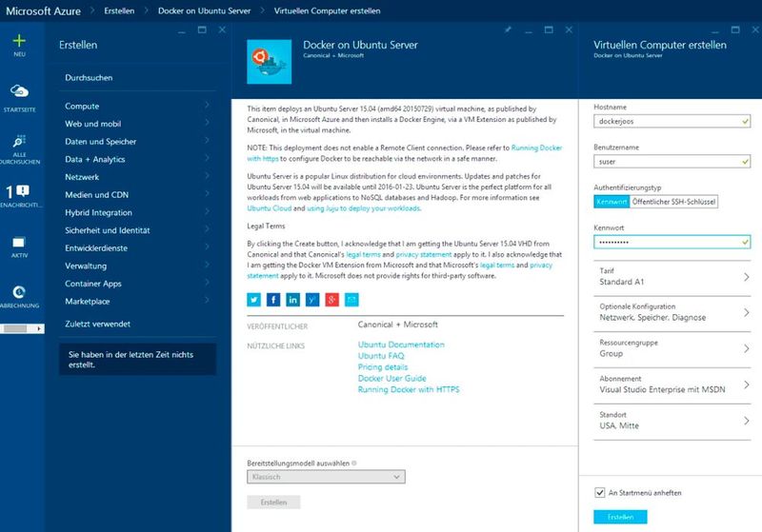Open the Running Docker with HTTPS link under Nützliche Links
Viewport: 762px width, 532px height.
point(409,389)
